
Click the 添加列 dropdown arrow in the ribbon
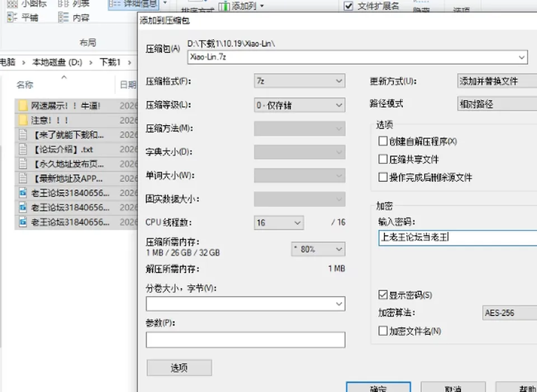262,6
